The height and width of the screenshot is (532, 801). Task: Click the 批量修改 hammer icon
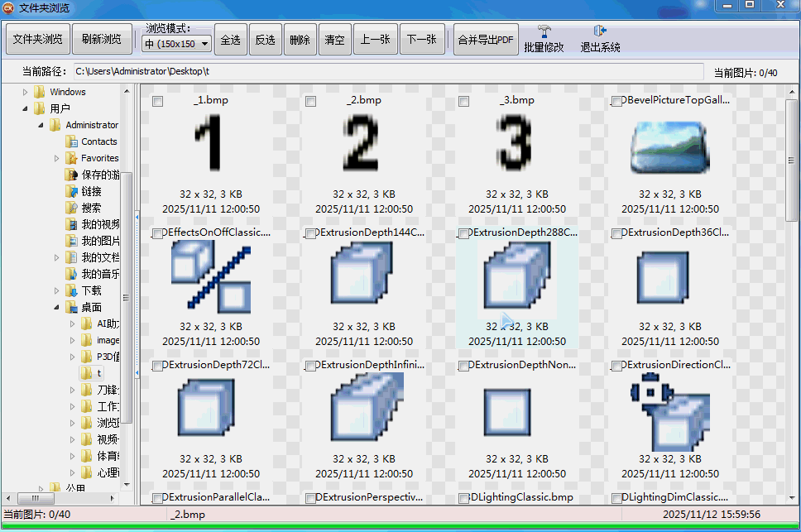544,31
